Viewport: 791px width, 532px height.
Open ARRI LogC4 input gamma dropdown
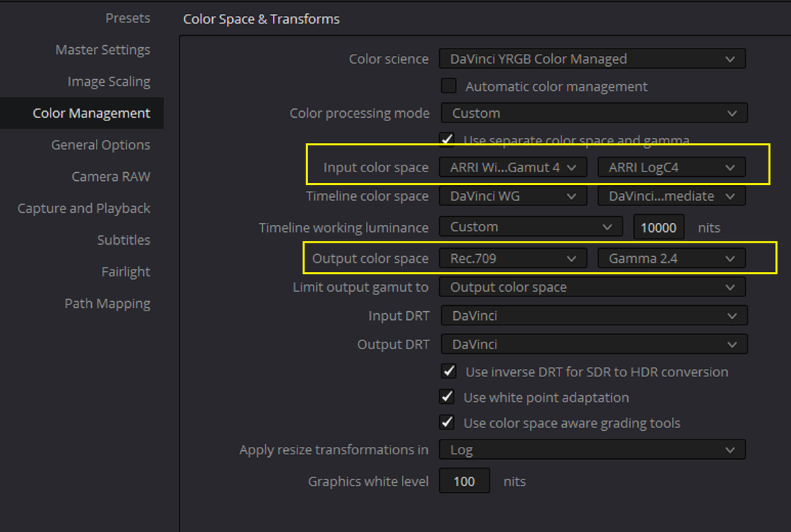click(671, 168)
